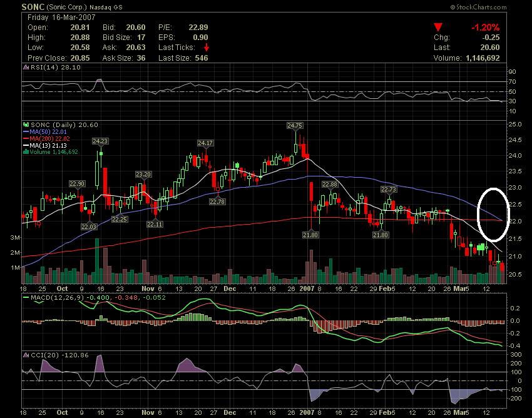Click the (Sonic Corp.) company name

[x=67, y=7]
